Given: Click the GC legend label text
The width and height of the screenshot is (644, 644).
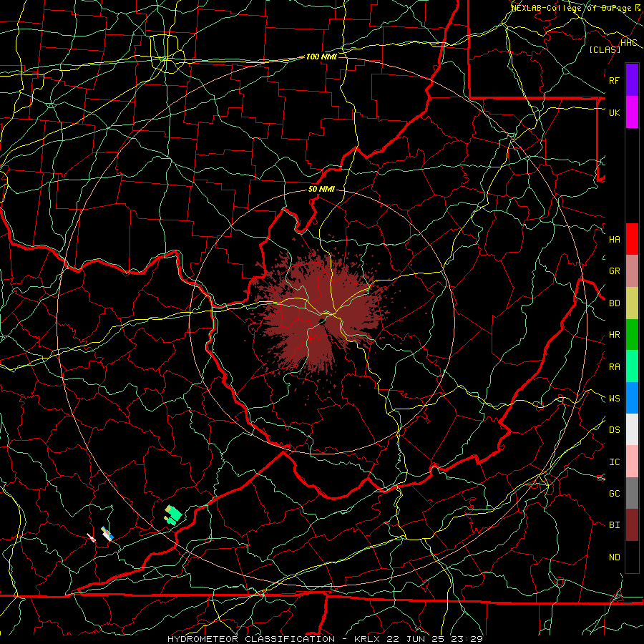Looking at the screenshot, I should click(x=615, y=494).
